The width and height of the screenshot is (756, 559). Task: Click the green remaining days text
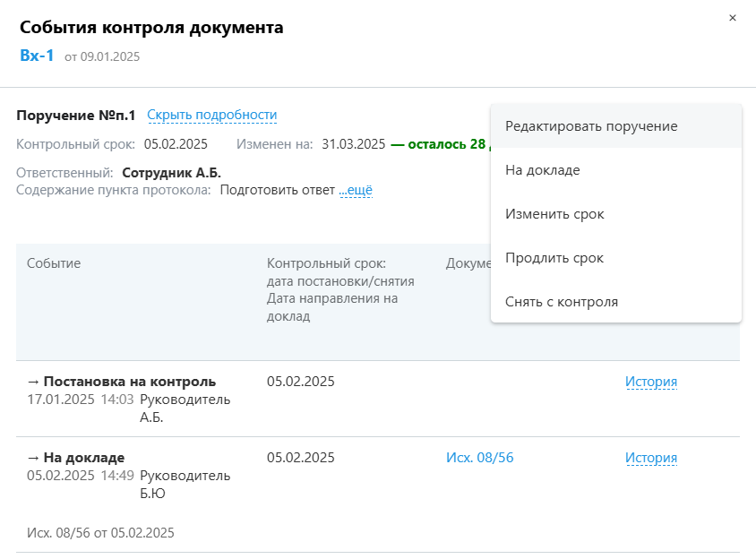tap(439, 143)
